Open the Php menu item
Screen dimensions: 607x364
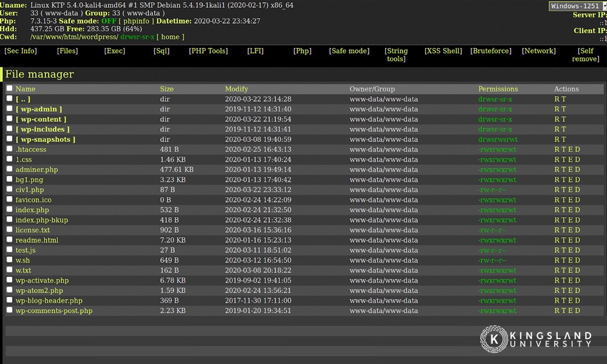click(302, 51)
